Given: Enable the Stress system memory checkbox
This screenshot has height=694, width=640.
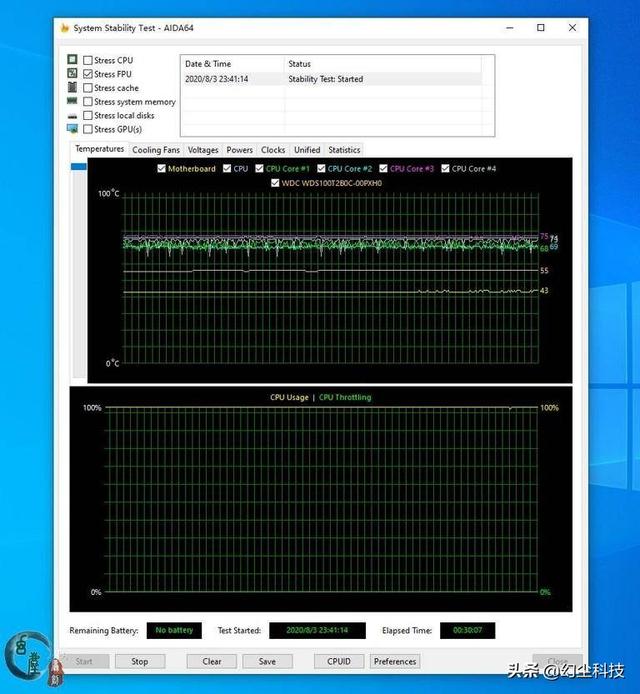Looking at the screenshot, I should (x=88, y=101).
